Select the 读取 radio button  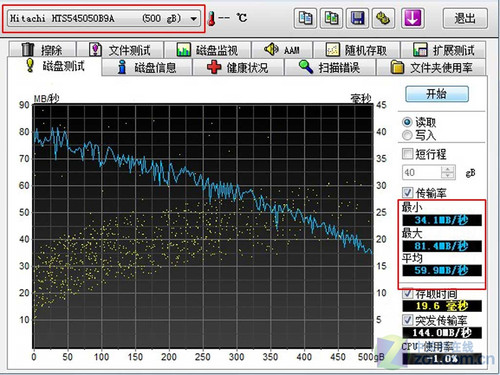[x=407, y=122]
